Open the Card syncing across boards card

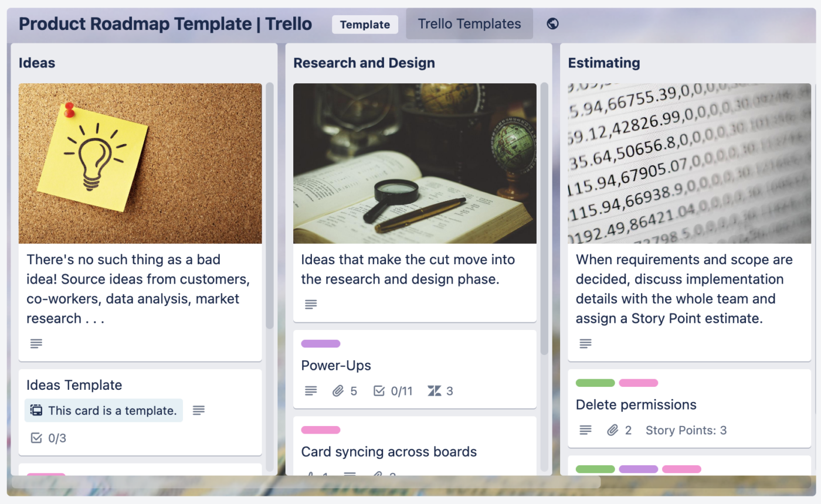(389, 452)
